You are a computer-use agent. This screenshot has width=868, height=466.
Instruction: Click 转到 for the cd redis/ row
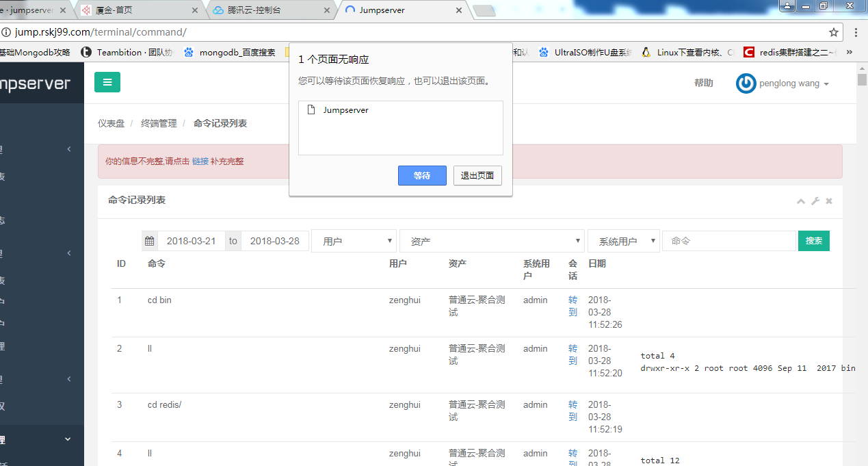[x=573, y=411]
